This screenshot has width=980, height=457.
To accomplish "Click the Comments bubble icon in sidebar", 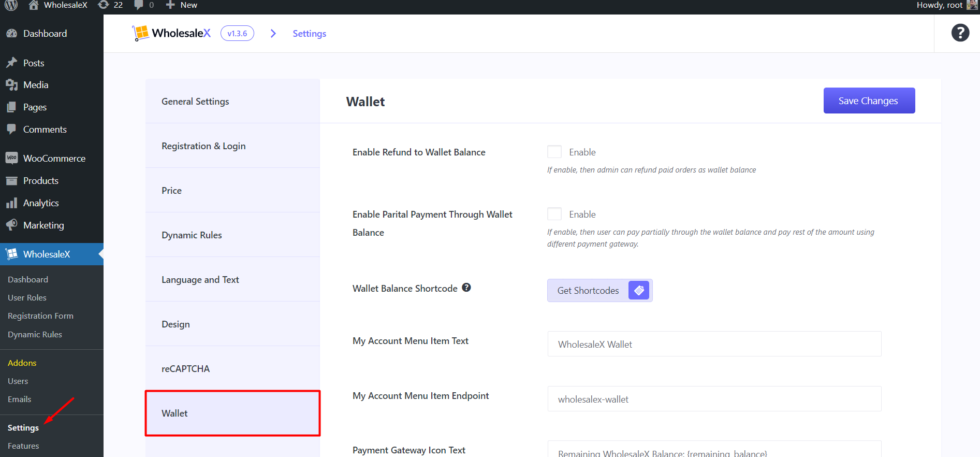I will (x=12, y=129).
